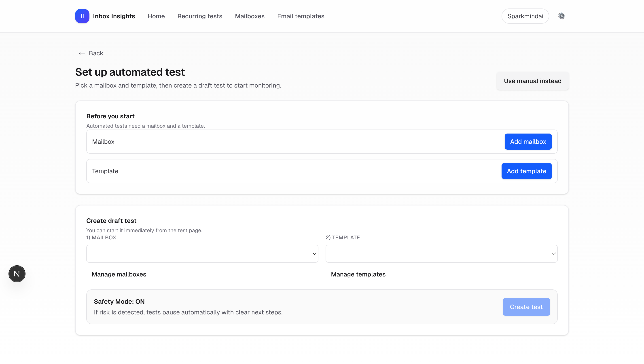644x364 pixels.
Task: Open the Mailbox selection dropdown
Action: click(202, 253)
